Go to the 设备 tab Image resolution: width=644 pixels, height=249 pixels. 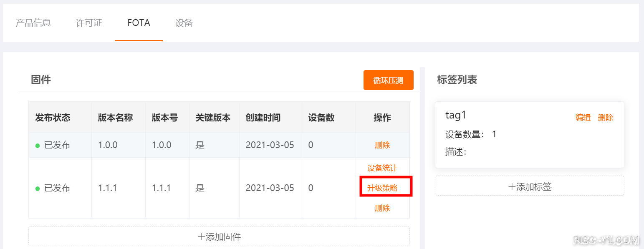184,23
